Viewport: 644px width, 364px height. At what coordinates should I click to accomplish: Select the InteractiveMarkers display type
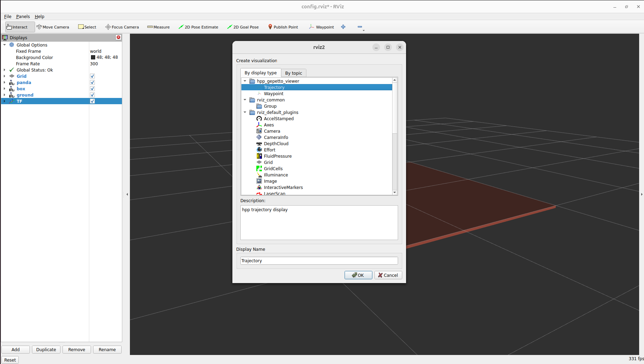(x=283, y=188)
